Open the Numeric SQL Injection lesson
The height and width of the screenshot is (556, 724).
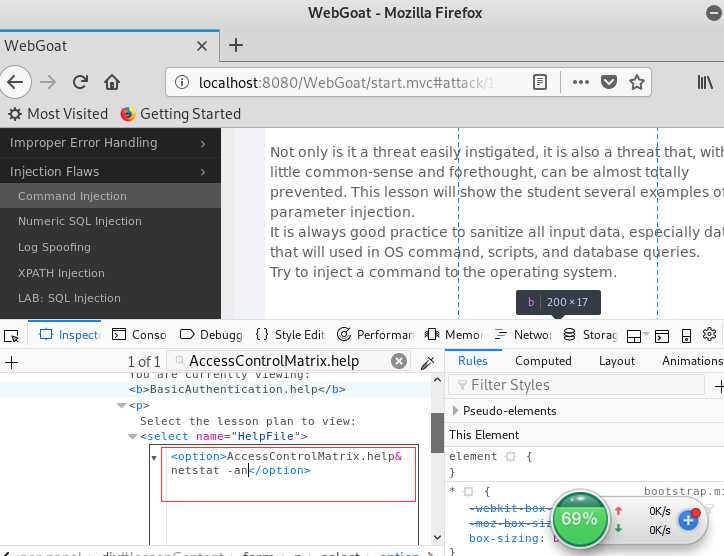pyautogui.click(x=80, y=221)
